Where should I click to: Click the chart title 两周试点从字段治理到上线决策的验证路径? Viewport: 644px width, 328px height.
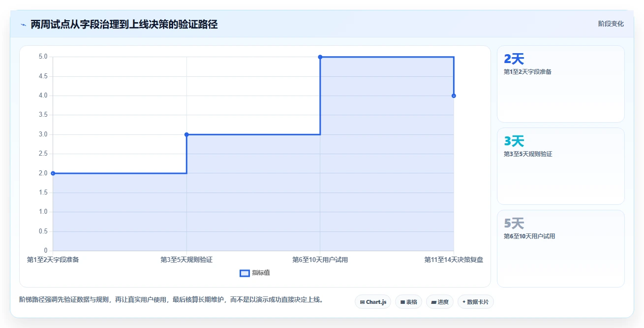point(124,24)
